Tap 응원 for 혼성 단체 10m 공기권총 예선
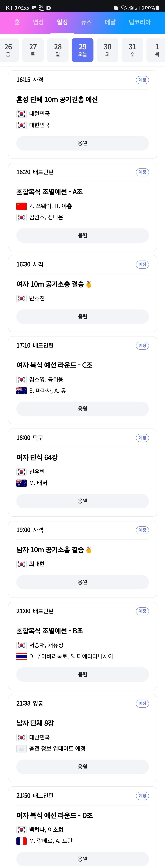 [x=82, y=143]
